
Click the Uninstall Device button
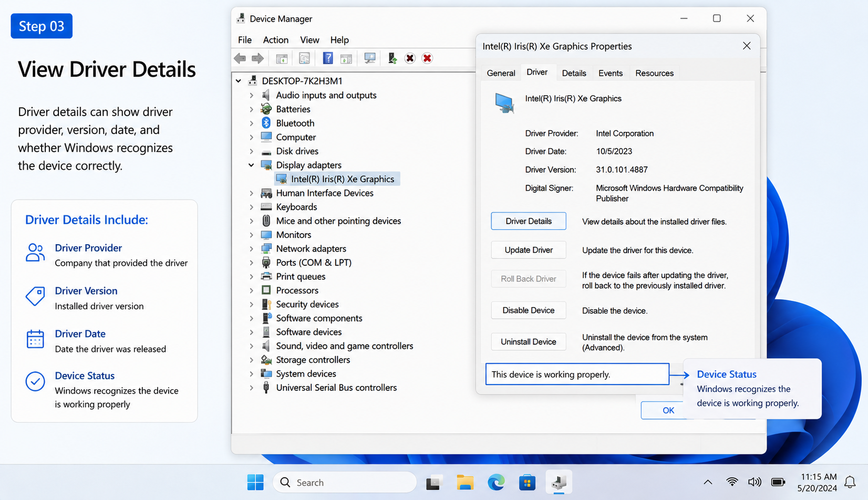pos(529,342)
